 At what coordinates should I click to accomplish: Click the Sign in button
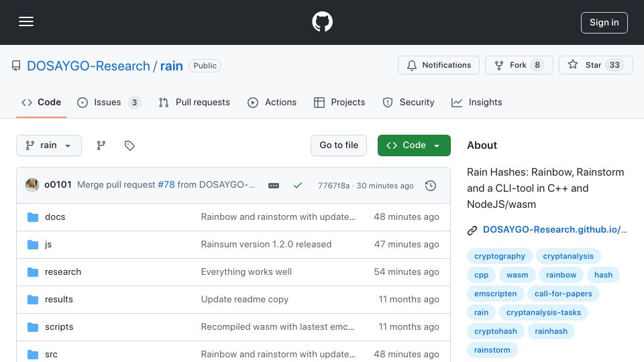click(604, 23)
